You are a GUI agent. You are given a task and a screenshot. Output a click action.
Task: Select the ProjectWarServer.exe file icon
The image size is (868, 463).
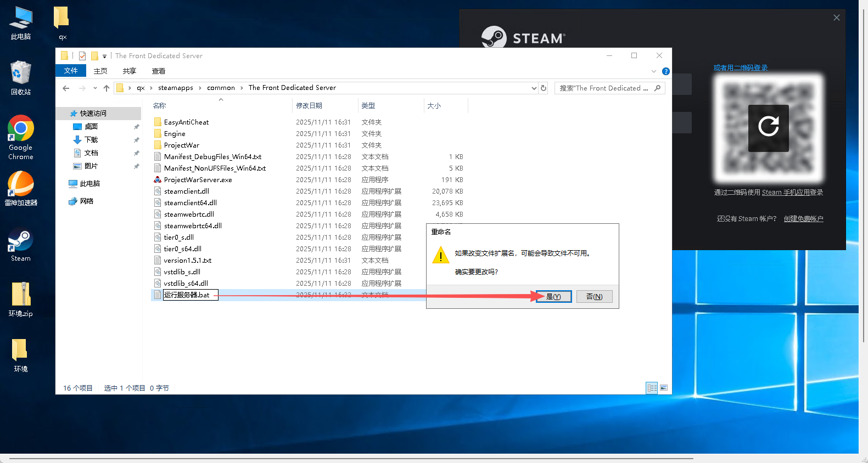coord(158,180)
